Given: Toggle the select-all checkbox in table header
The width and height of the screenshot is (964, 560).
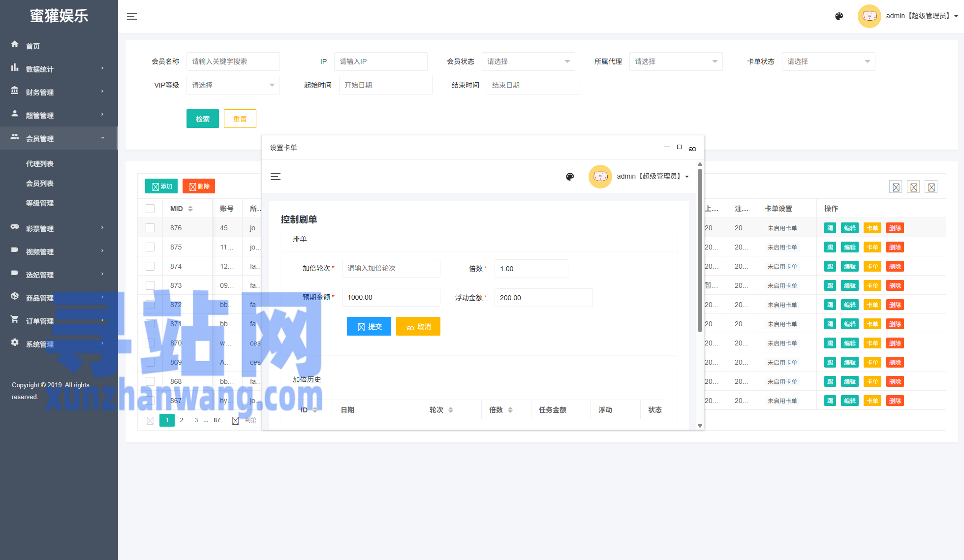Looking at the screenshot, I should (150, 209).
